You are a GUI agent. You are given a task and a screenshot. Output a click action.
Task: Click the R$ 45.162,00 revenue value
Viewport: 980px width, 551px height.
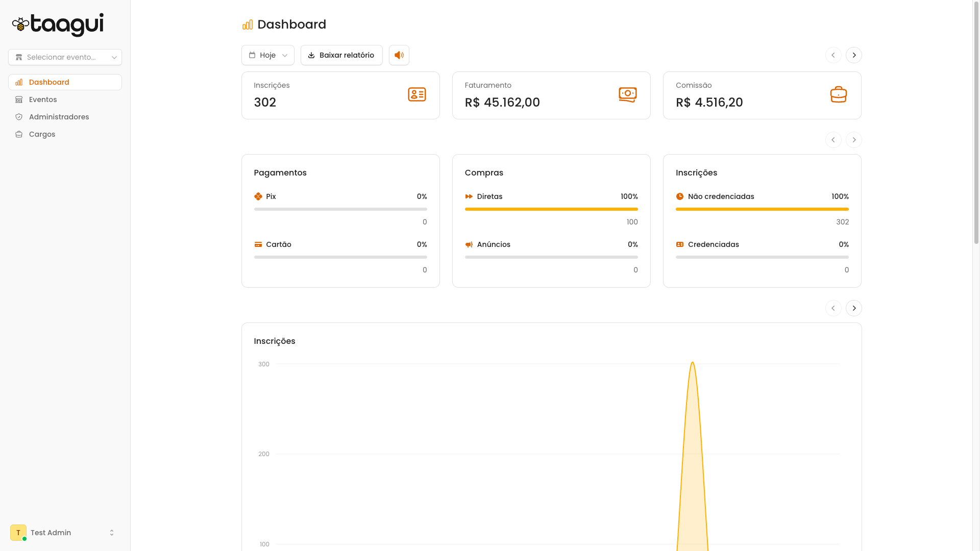(502, 103)
